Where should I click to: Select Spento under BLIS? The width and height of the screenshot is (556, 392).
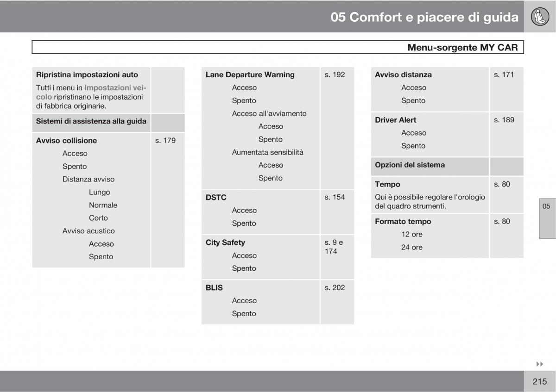(x=244, y=313)
